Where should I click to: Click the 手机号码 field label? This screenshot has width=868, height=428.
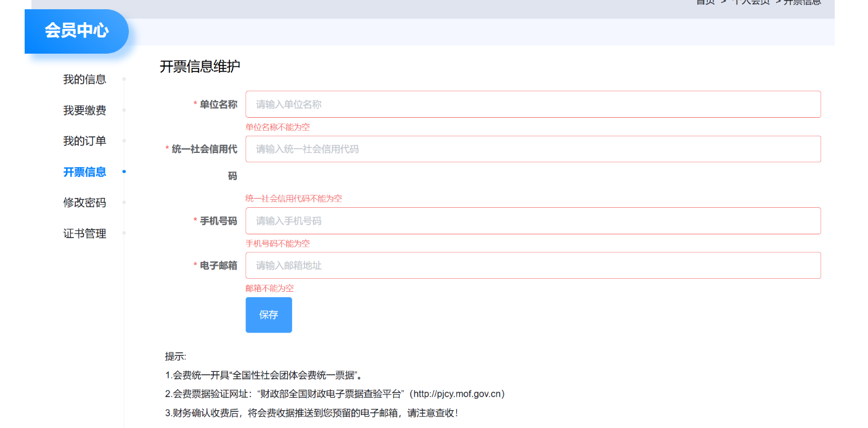point(219,221)
